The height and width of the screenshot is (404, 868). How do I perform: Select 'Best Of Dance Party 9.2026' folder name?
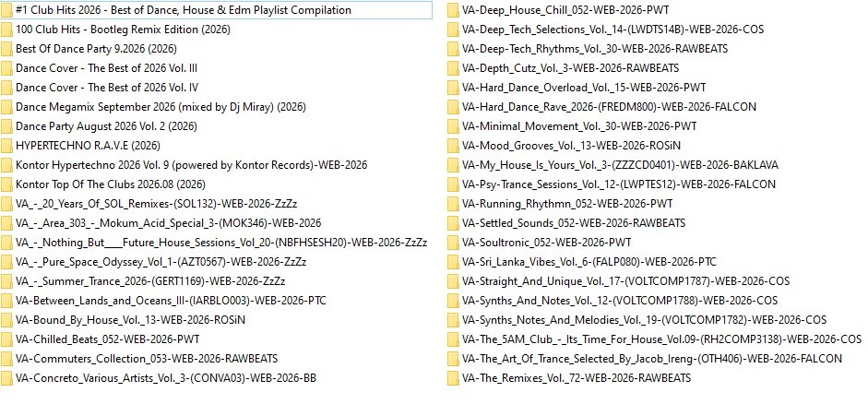pyautogui.click(x=96, y=49)
